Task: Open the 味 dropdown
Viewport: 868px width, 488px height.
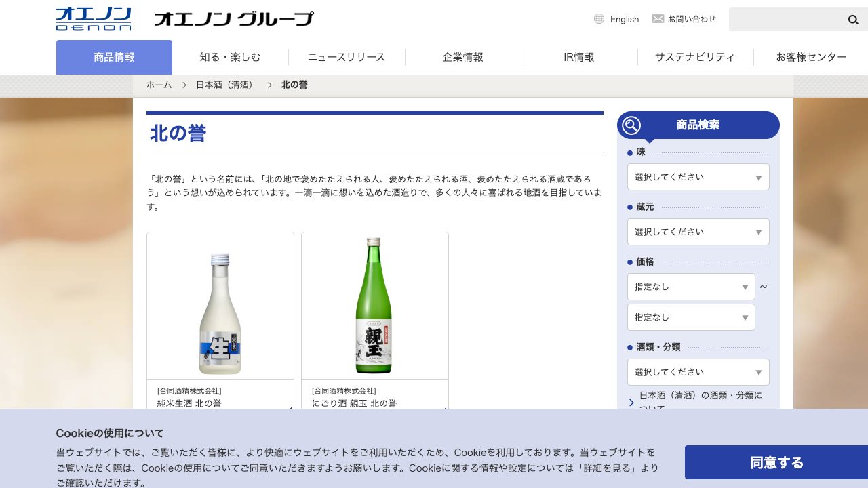Action: 698,177
